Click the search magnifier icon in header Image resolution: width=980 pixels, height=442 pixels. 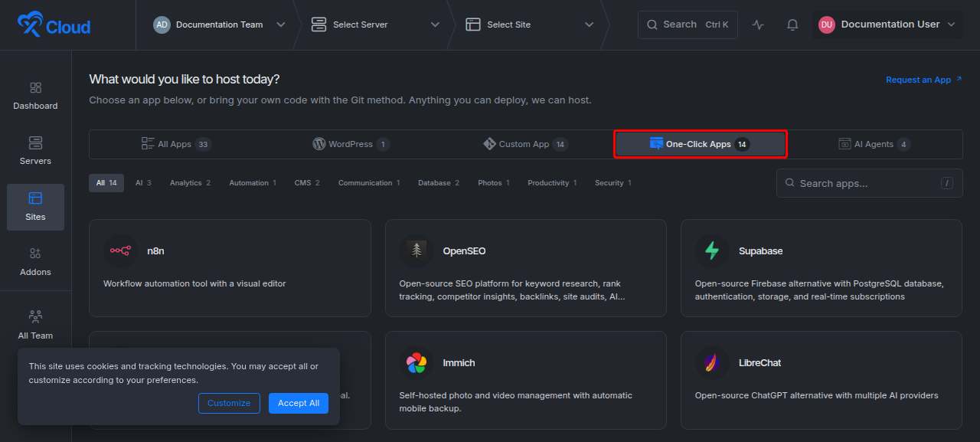(x=652, y=25)
